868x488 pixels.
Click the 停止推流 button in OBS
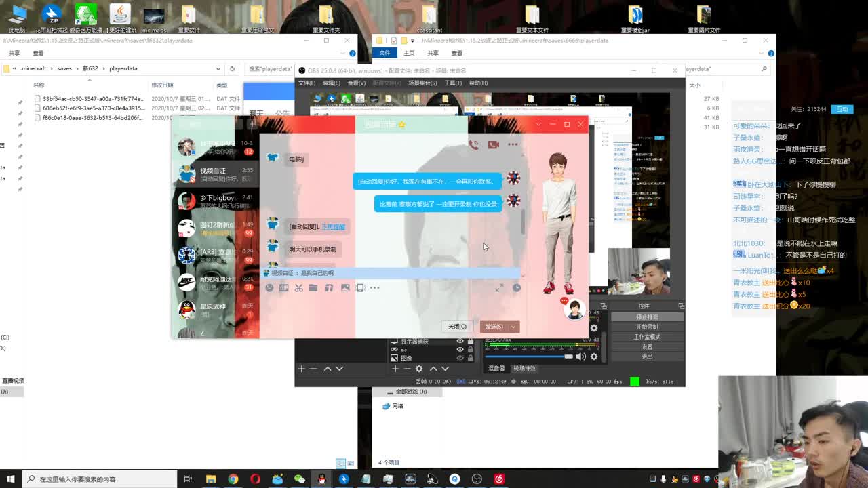pos(647,317)
